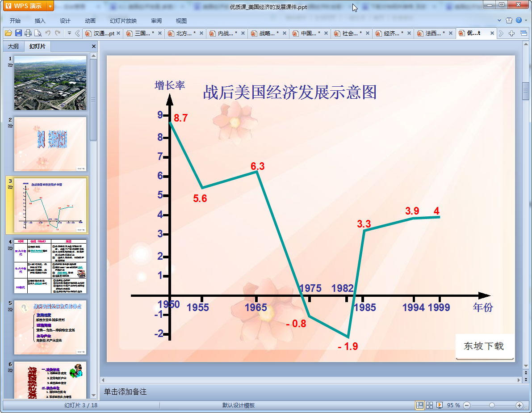The width and height of the screenshot is (532, 413).
Task: Click the Undo arrow icon
Action: pos(48,33)
